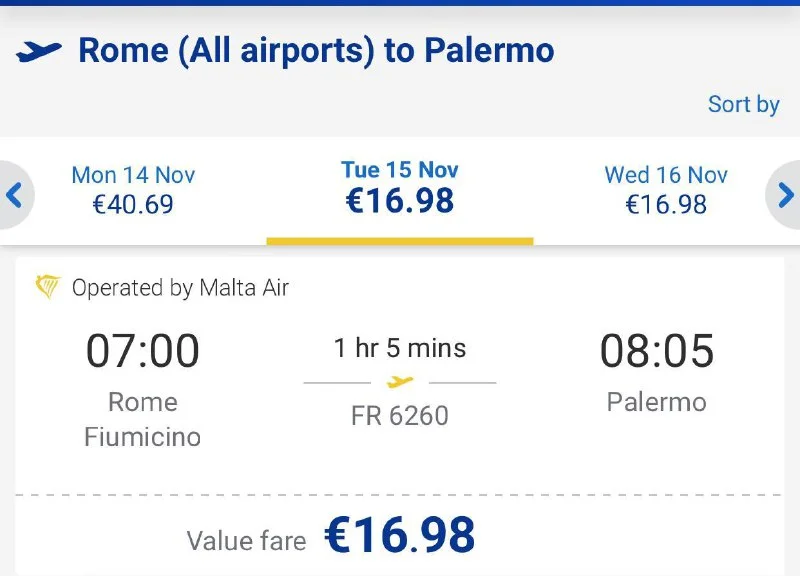The width and height of the screenshot is (800, 576).
Task: Switch to the Mon 14 Nov date tab
Action: tap(133, 189)
